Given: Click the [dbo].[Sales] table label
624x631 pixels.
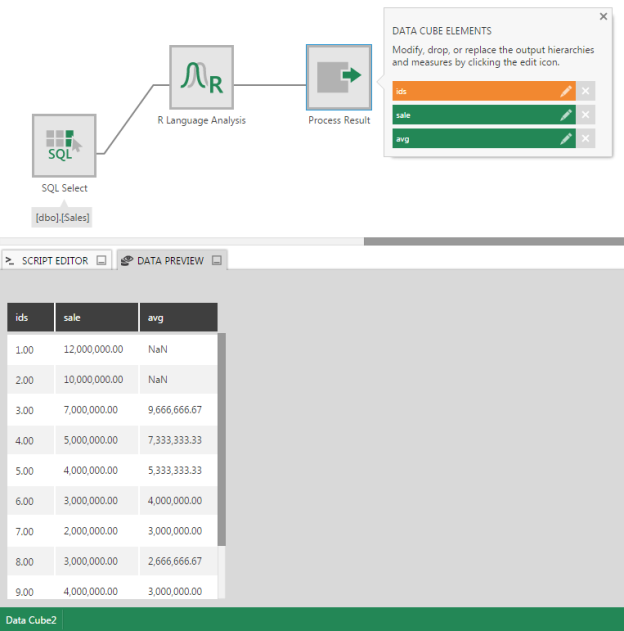Looking at the screenshot, I should coord(64,216).
